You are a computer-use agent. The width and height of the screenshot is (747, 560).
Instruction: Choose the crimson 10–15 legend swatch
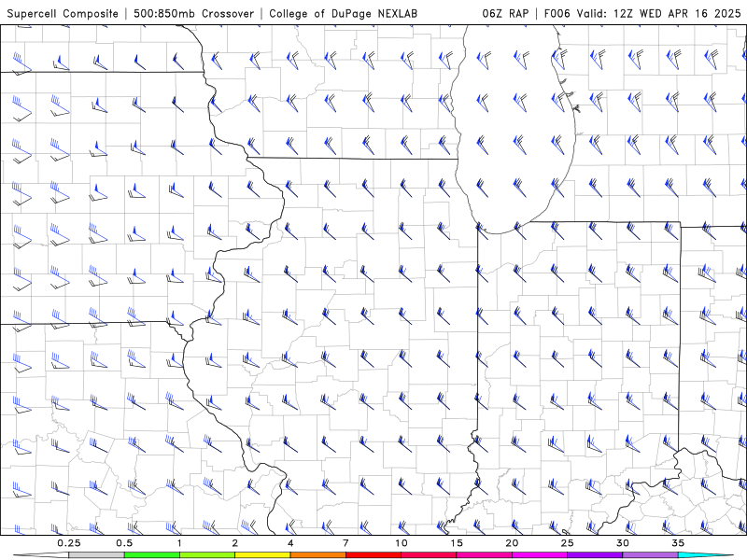click(429, 555)
